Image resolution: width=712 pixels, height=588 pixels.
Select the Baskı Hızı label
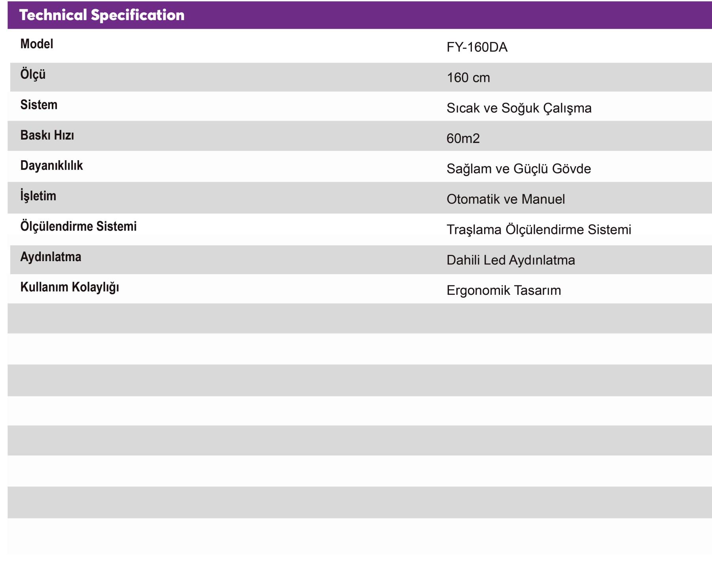[47, 135]
